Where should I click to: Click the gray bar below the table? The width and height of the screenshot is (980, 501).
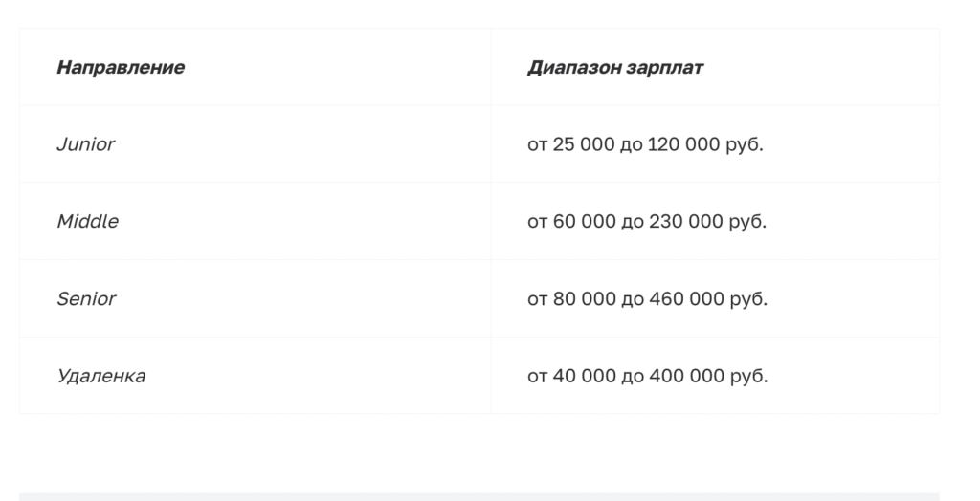coord(479,496)
